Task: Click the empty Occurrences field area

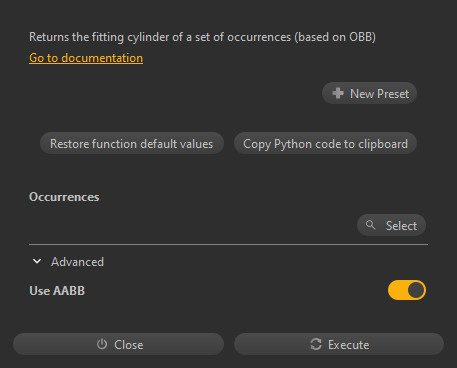Action: point(192,225)
